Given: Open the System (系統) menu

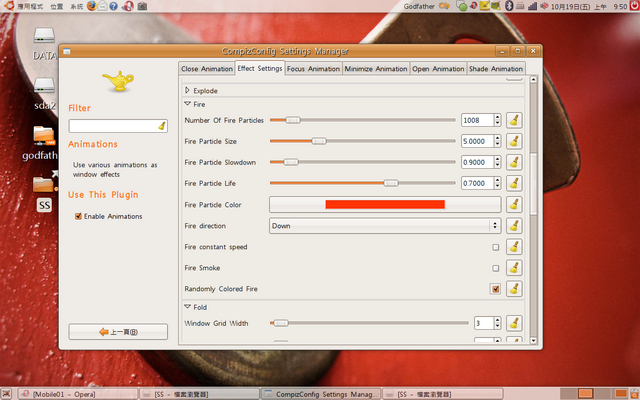Looking at the screenshot, I should (76, 7).
